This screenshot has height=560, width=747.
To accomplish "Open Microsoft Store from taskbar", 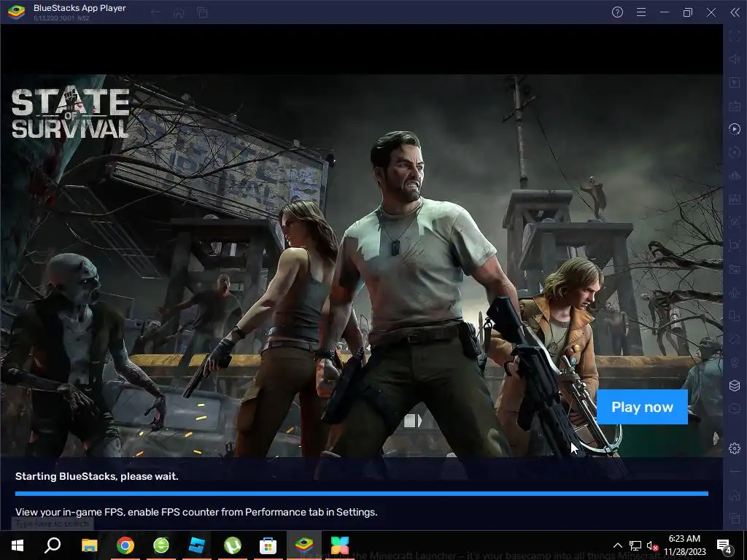I will (x=268, y=545).
